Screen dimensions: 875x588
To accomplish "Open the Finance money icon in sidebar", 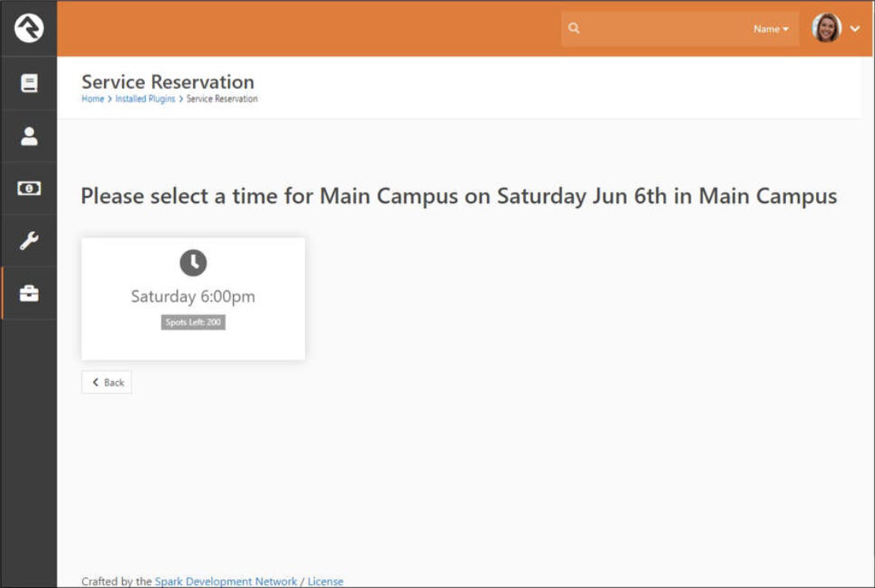I will [x=28, y=189].
